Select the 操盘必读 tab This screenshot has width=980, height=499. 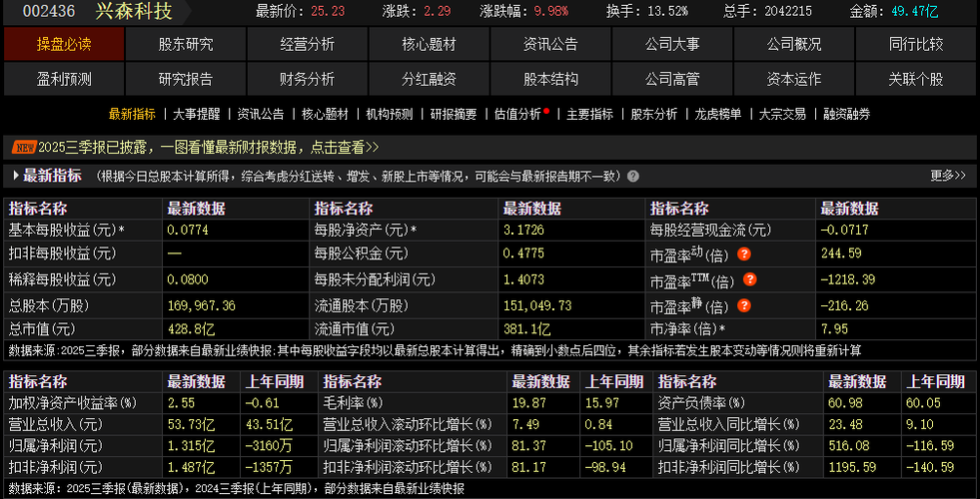coord(64,44)
